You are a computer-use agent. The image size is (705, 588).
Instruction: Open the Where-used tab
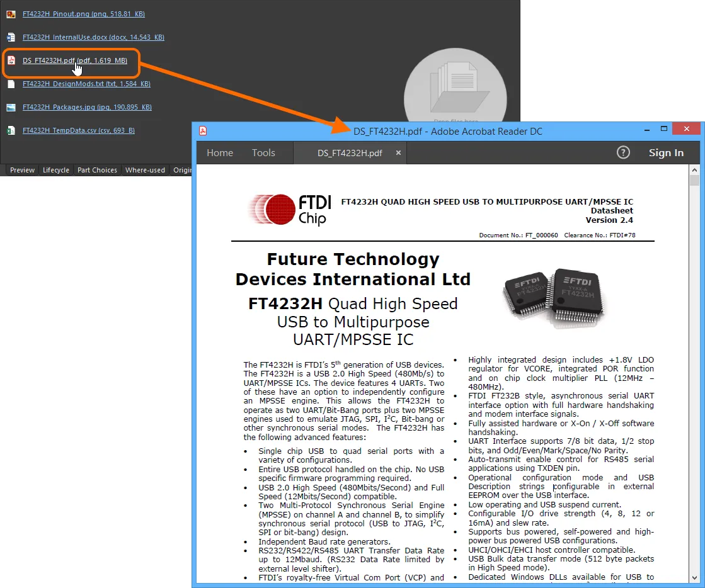tap(145, 170)
